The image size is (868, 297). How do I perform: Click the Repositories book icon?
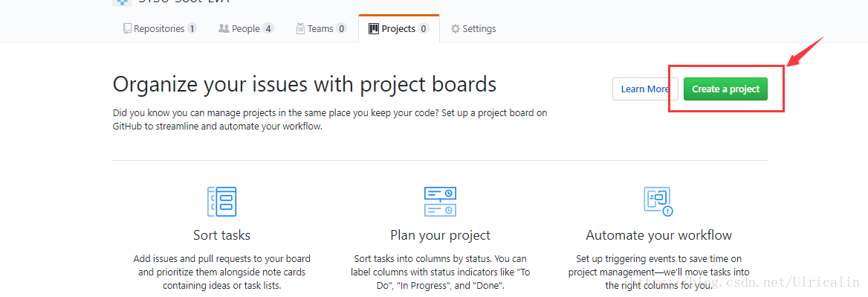click(127, 28)
